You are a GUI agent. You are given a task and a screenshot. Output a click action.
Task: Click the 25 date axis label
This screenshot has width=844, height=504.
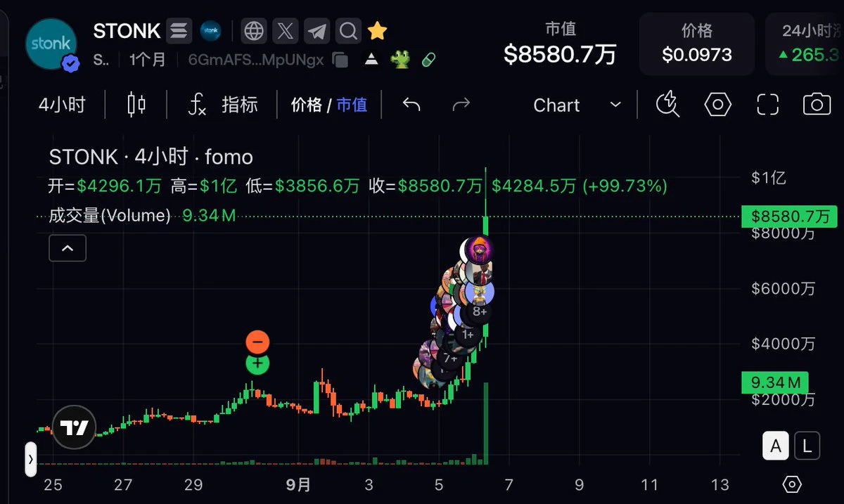[x=53, y=484]
